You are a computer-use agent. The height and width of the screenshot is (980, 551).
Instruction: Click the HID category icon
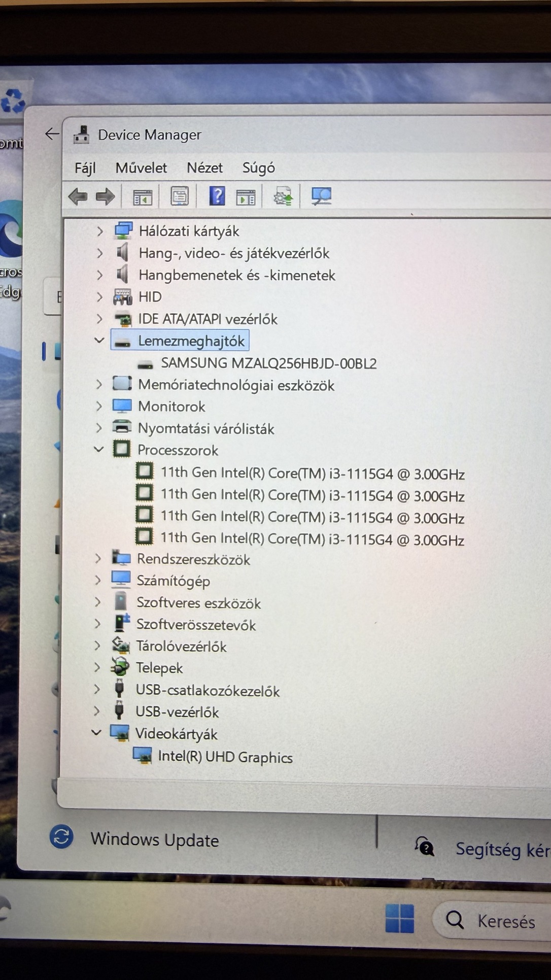pos(123,297)
